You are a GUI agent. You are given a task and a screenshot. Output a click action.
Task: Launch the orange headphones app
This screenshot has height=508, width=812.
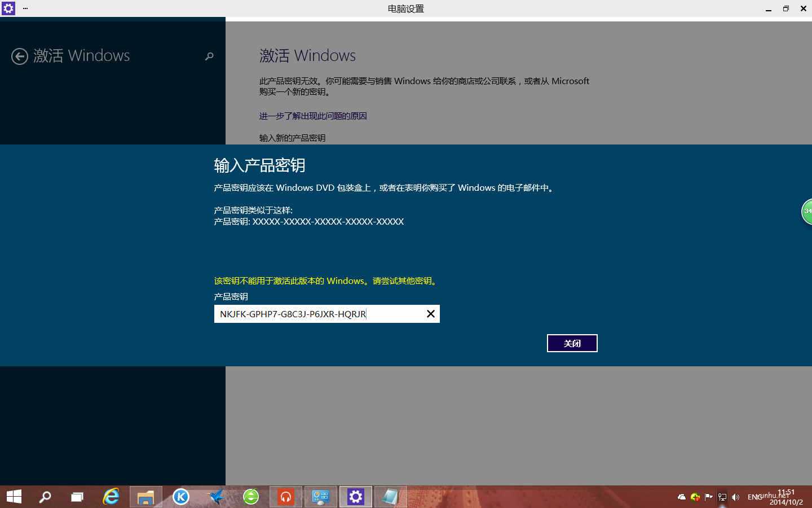coord(285,497)
